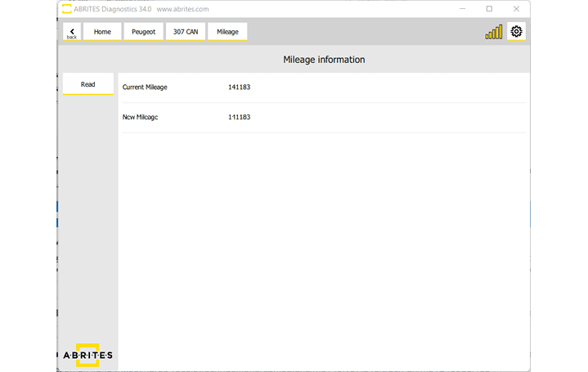Image resolution: width=588 pixels, height=372 pixels.
Task: Select the Current Mileage row label
Action: (x=145, y=87)
